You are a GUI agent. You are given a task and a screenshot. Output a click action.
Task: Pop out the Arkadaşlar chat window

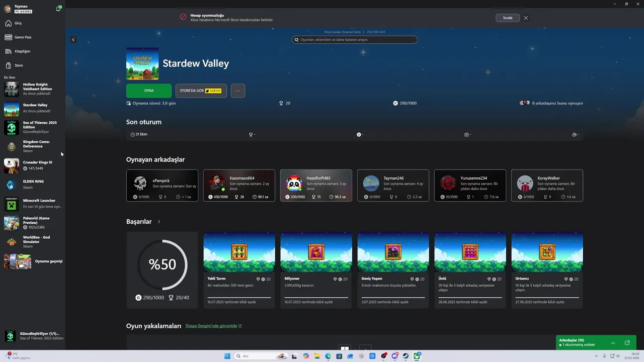coord(627,343)
